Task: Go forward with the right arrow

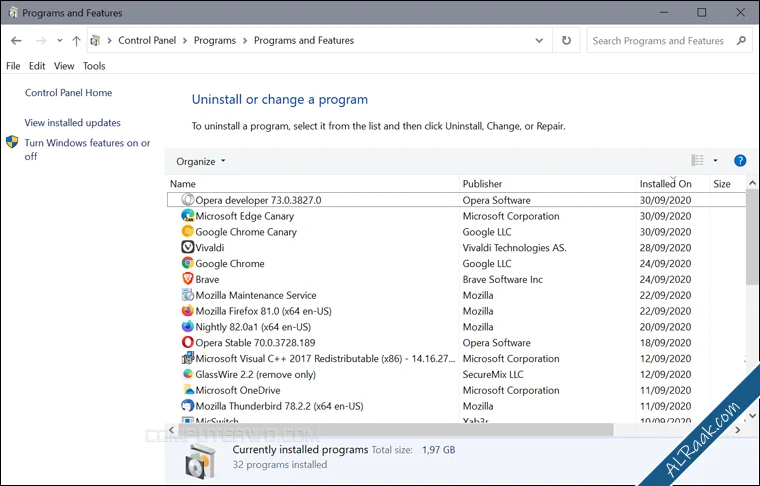Action: point(41,41)
